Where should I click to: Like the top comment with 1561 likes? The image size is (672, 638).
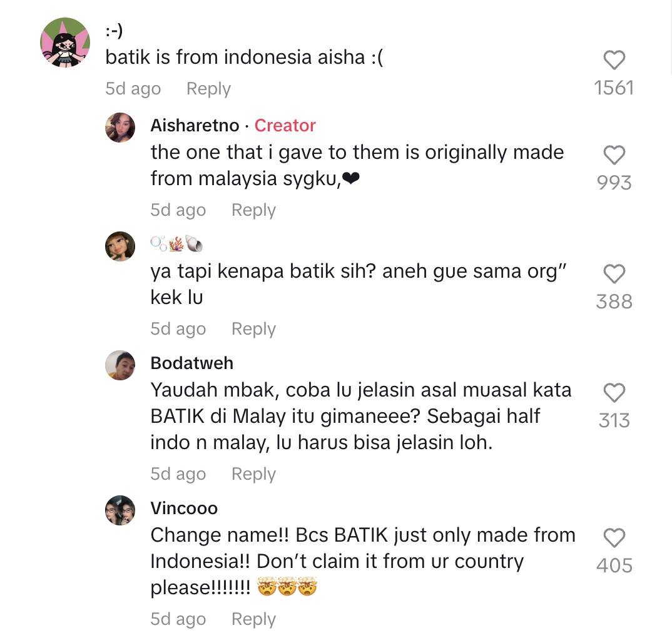click(x=614, y=61)
